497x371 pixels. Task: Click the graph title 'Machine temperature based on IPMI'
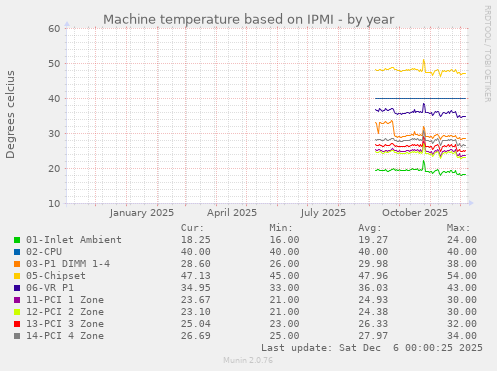218,20
